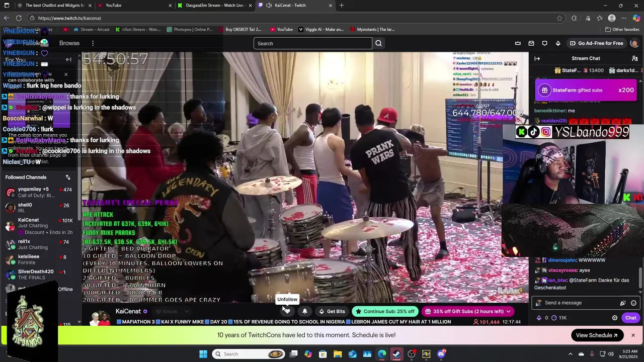Viewport: 644px width, 362px height.
Task: Open the Windows Start button
Action: (203, 354)
